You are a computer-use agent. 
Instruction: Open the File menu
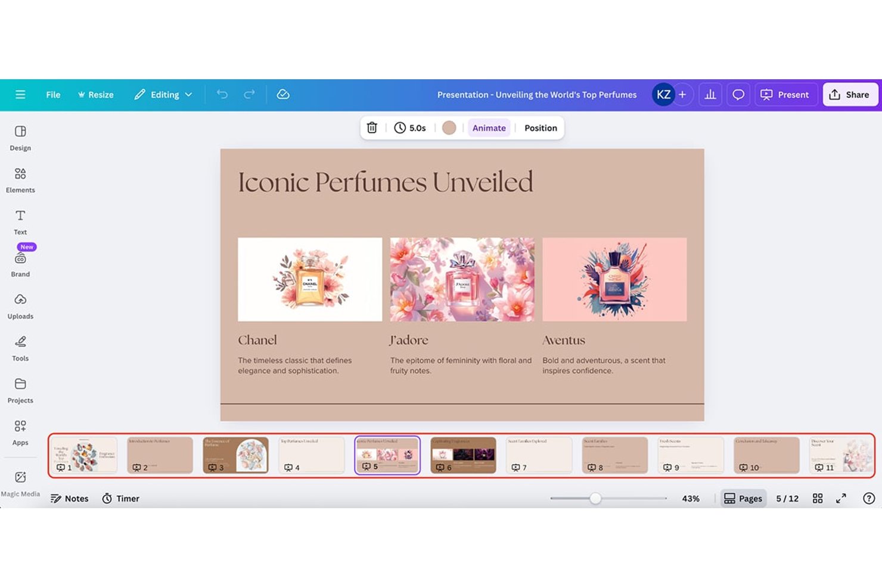point(53,95)
